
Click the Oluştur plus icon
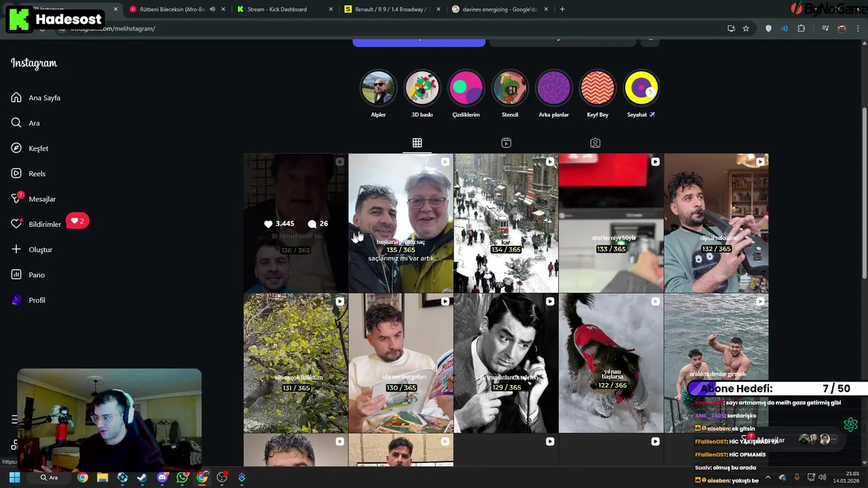pos(16,249)
